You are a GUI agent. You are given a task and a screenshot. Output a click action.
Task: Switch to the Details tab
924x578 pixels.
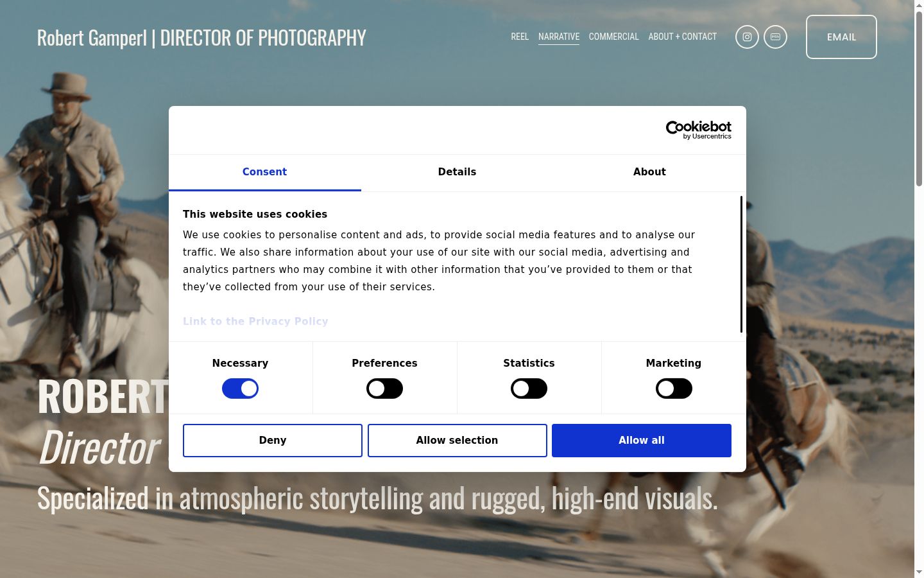(x=457, y=172)
